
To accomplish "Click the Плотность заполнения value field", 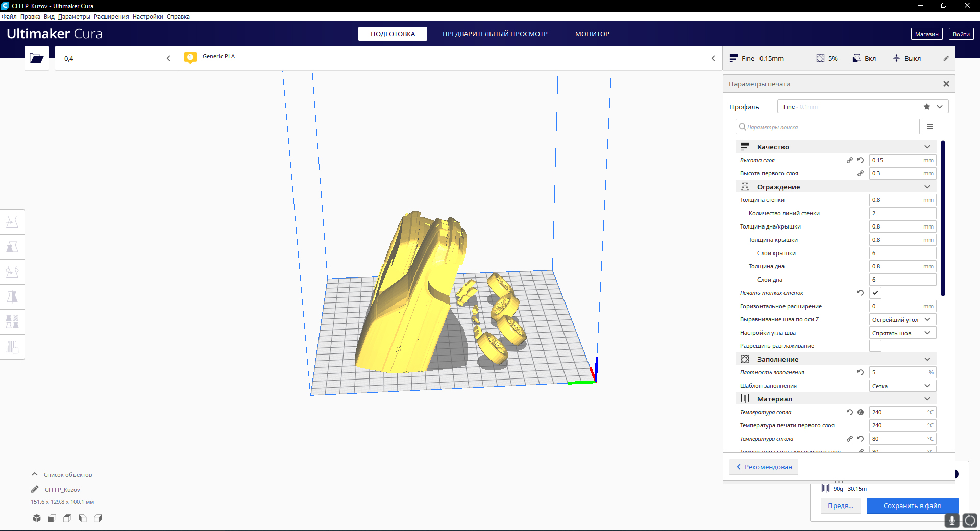I will (902, 372).
